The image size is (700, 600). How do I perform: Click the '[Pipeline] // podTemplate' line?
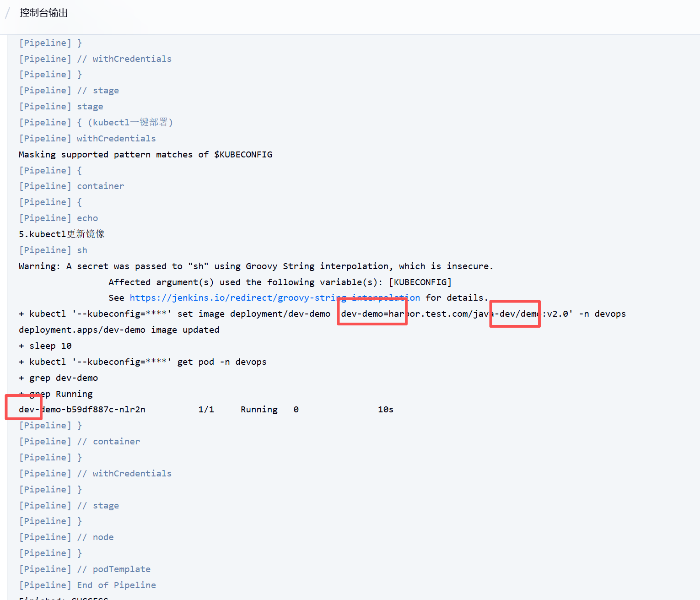(x=85, y=569)
